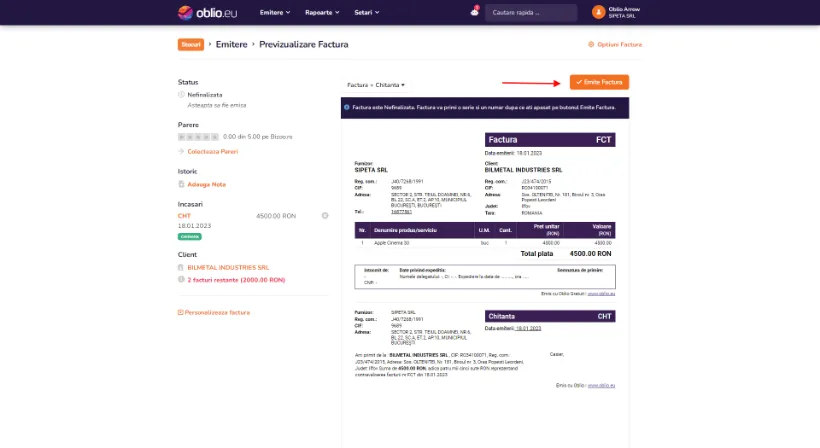The image size is (820, 448).
Task: Click the Adauga Nota document icon
Action: coord(181,184)
